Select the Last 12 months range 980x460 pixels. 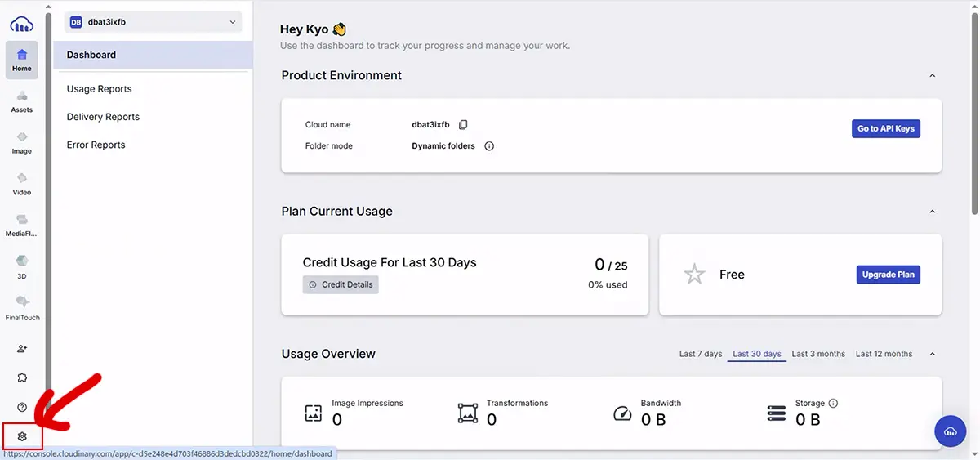tap(884, 354)
